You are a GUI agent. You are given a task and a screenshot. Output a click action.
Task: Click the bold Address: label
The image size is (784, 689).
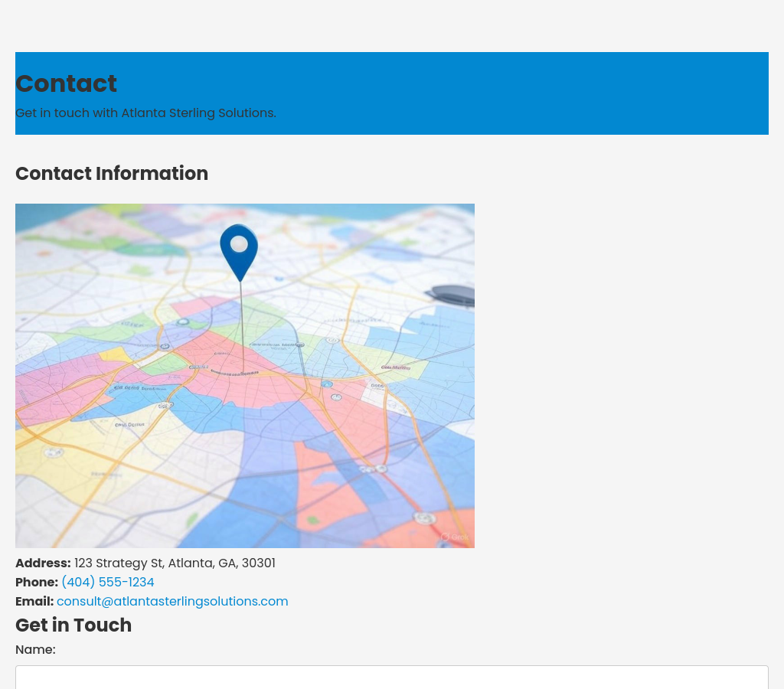(43, 563)
